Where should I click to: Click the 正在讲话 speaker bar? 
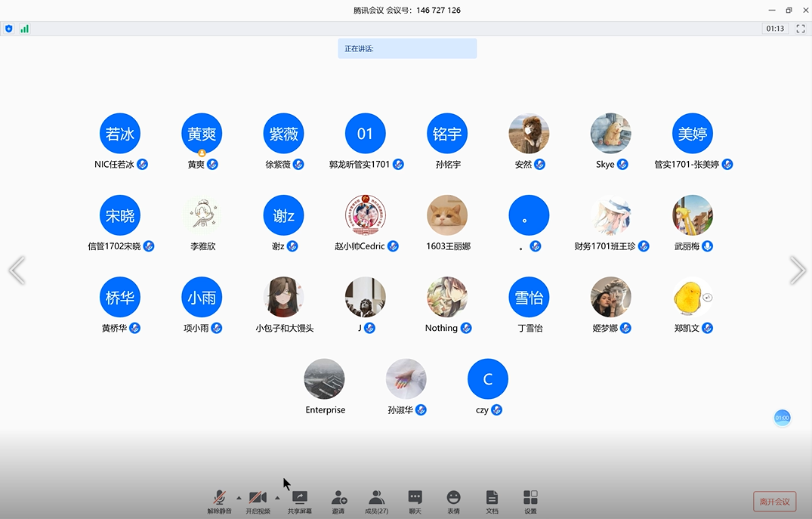pos(407,48)
